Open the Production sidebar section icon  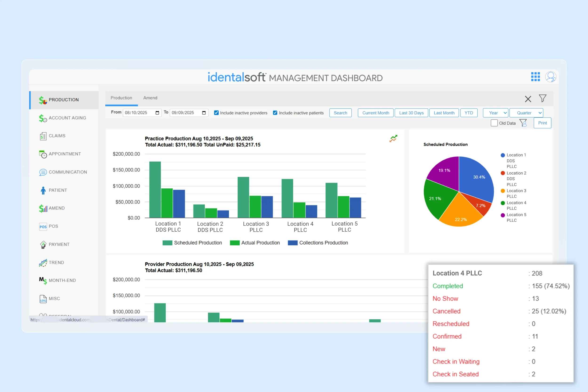click(x=43, y=100)
